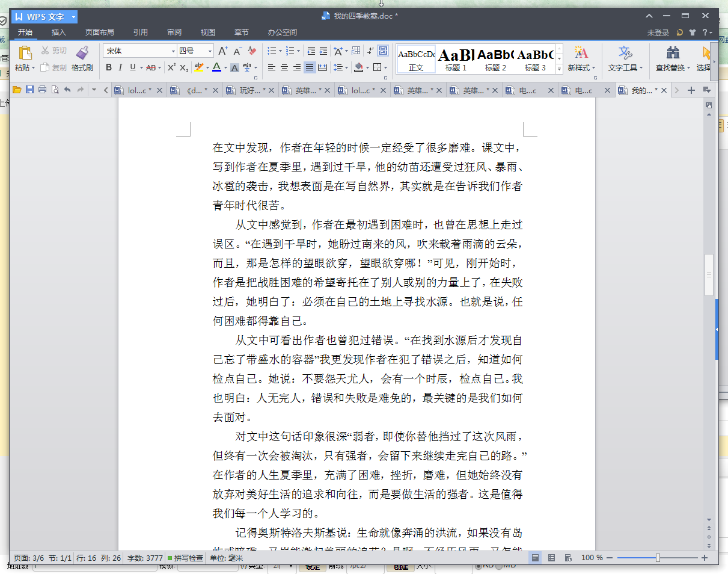Screen dimensions: 728x574
Task: Save the document with the floppy icon
Action: (x=29, y=90)
